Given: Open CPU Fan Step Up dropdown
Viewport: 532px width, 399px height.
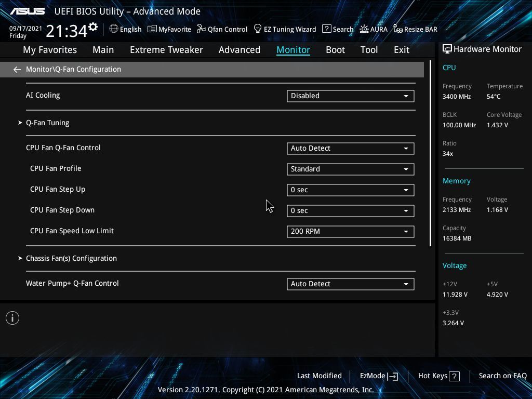Looking at the screenshot, I should click(351, 190).
